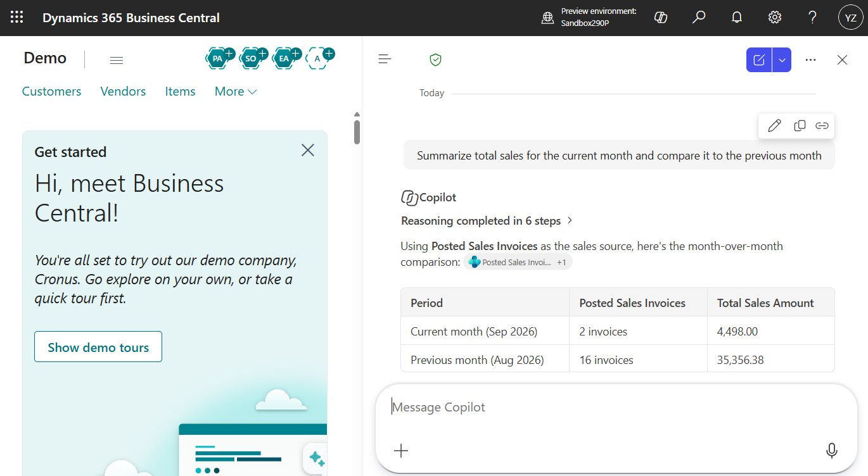
Task: Focus the Message Copilot input field
Action: (616, 408)
